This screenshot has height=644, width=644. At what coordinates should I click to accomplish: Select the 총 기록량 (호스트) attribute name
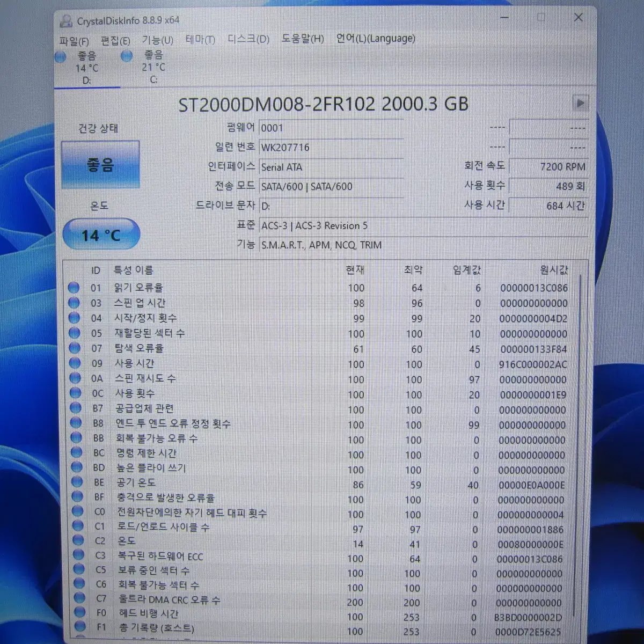point(156,628)
